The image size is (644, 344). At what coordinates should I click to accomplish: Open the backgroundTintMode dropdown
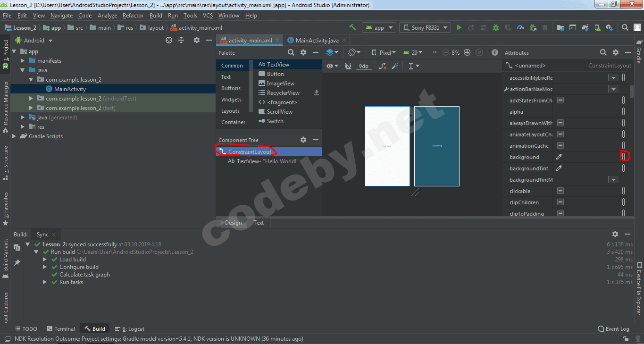coord(613,180)
